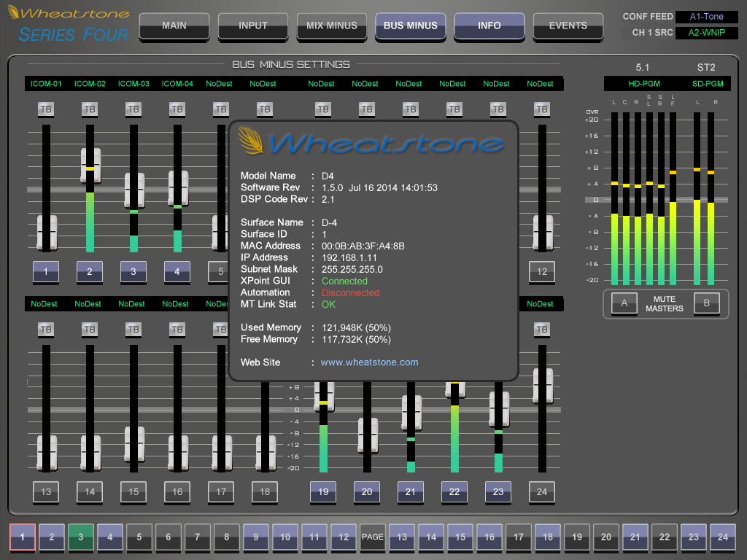
Task: Toggle the INFO tab
Action: pos(489,26)
